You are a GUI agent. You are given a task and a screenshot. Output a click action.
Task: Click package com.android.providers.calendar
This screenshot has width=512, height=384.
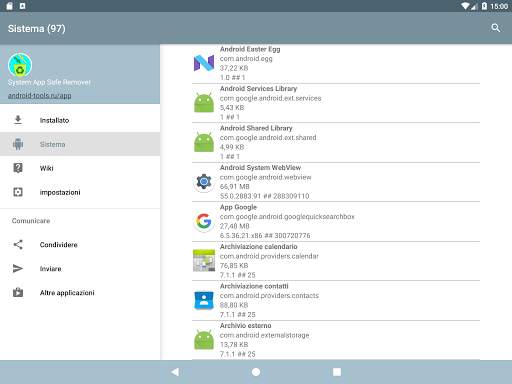(269, 256)
